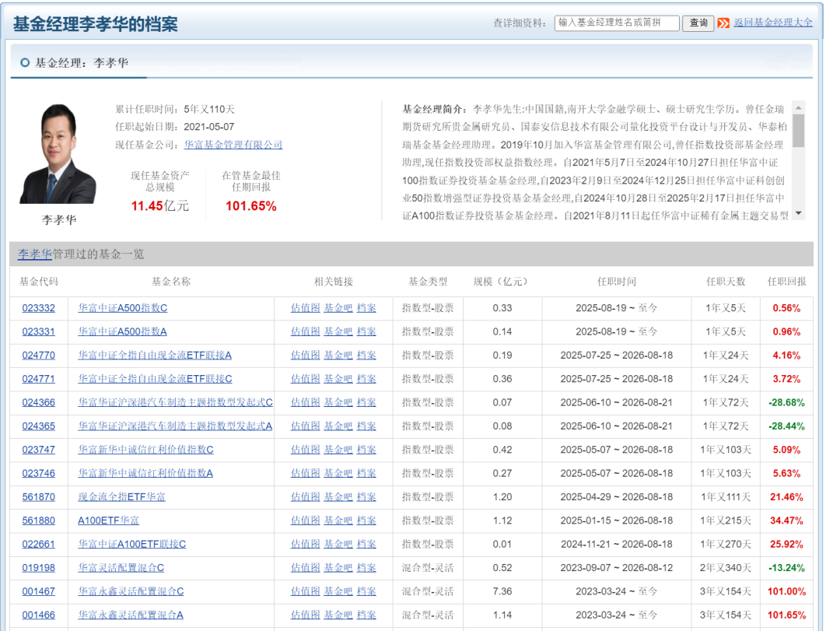Open fund code 023331
The image size is (840, 631).
39,332
